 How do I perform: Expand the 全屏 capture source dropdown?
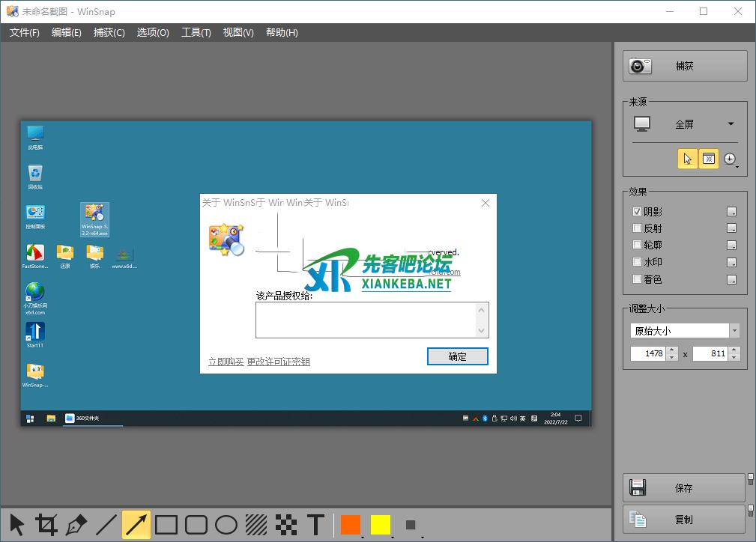pos(731,124)
